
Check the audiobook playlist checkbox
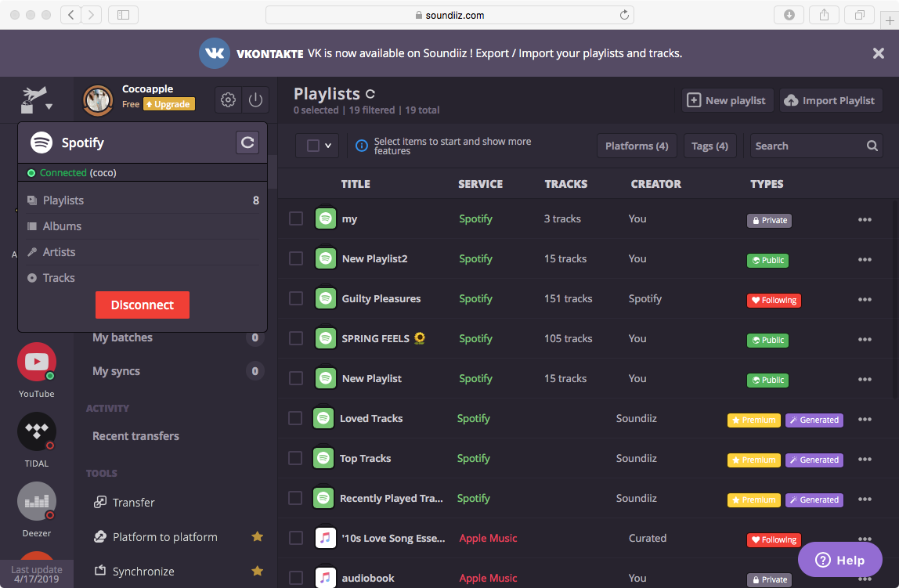[x=296, y=578]
